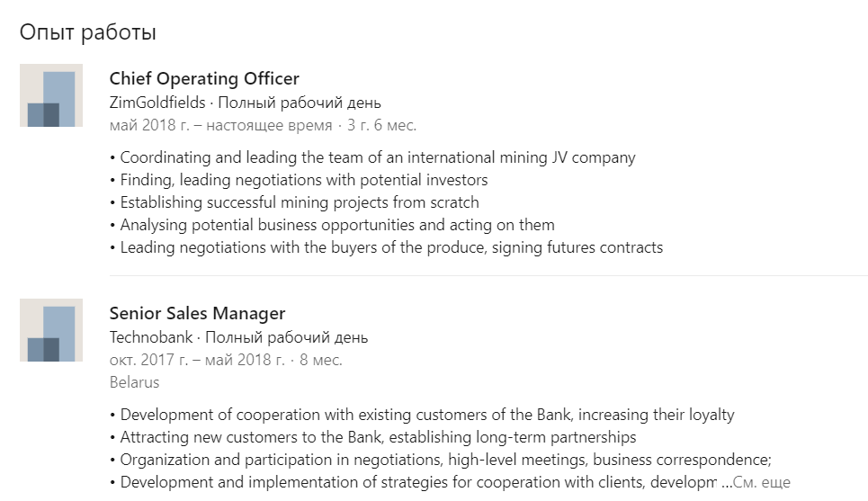The image size is (868, 501).
Task: Click the Coordinating and leading the team bullet
Action: pos(372,157)
